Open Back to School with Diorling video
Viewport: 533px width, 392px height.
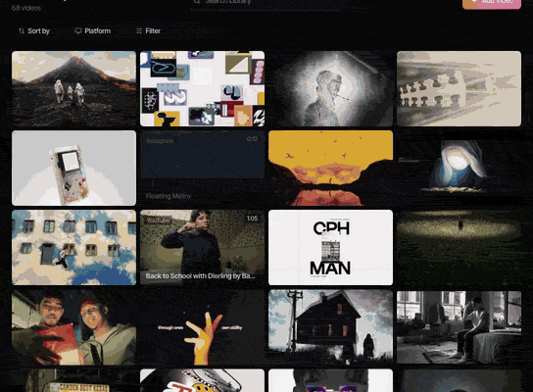[x=202, y=248]
